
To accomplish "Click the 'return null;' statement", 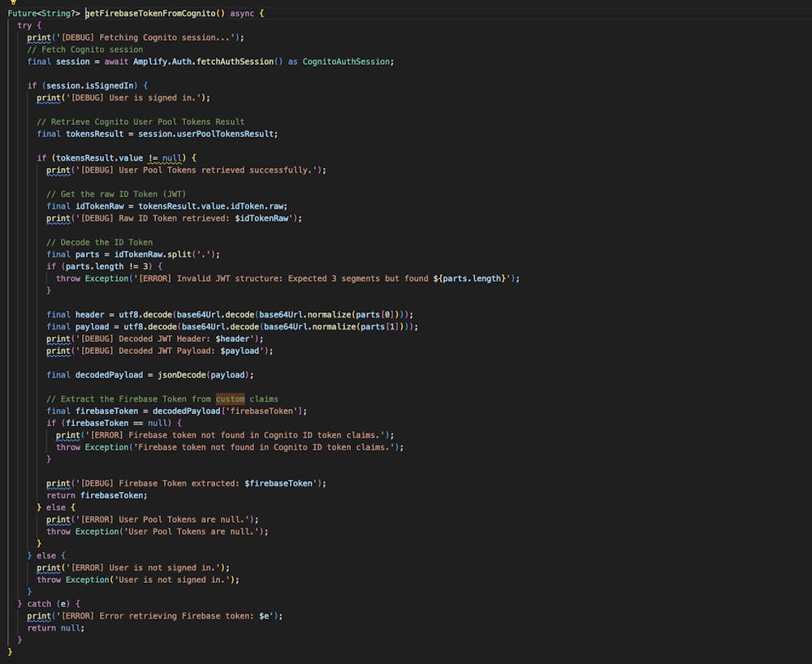I will [x=55, y=628].
